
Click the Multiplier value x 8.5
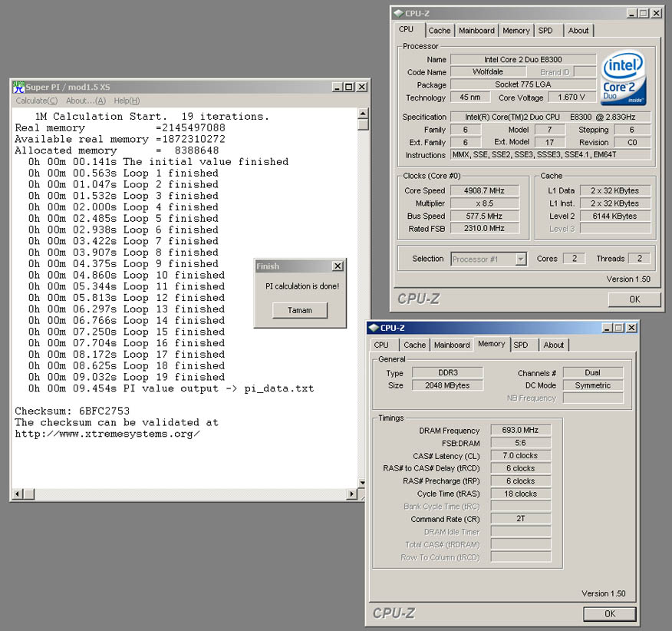point(484,203)
